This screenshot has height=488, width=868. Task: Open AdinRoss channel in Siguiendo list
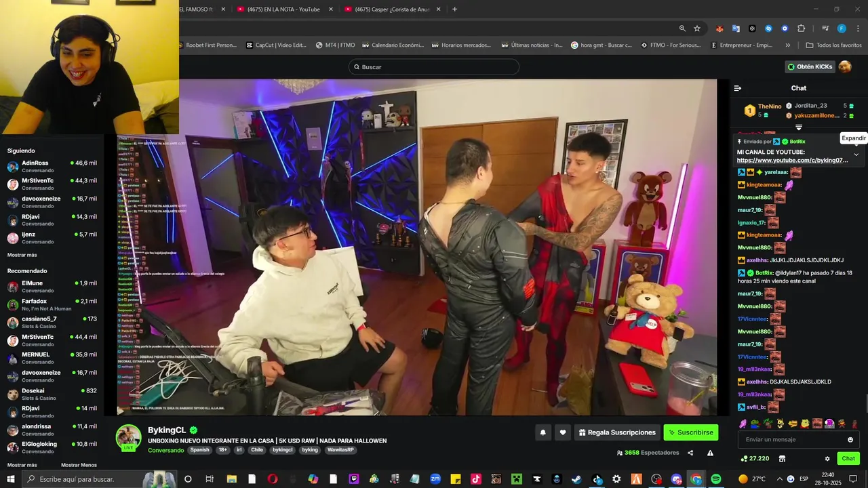coord(52,166)
